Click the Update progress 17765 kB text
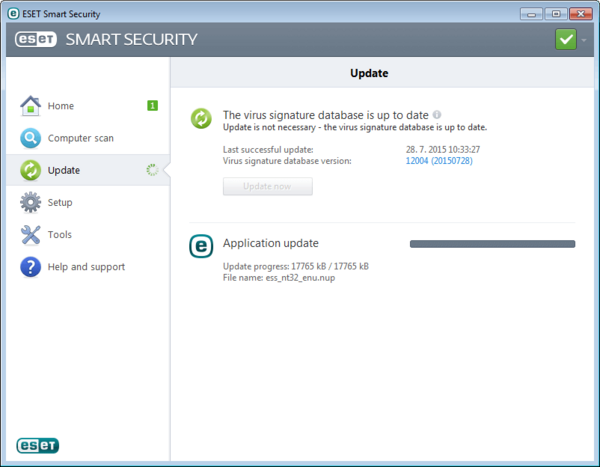Screen dimensions: 600x467 tap(296, 266)
